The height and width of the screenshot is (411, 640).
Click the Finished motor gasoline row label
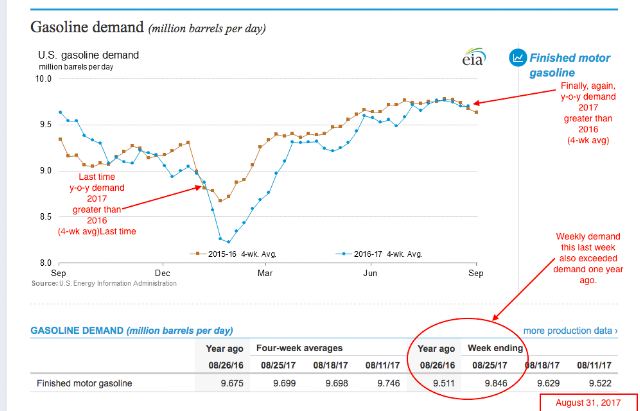click(84, 384)
